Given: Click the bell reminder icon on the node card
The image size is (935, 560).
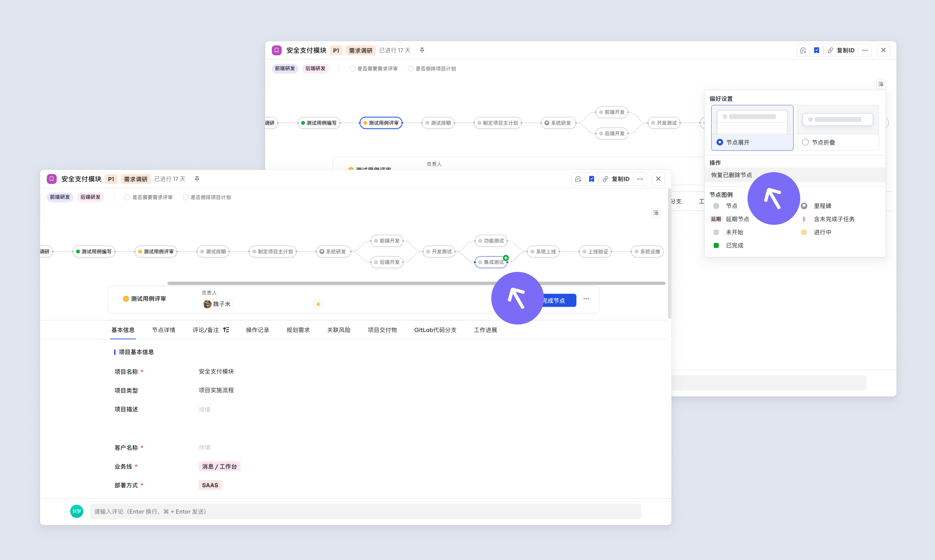Looking at the screenshot, I should 318,304.
